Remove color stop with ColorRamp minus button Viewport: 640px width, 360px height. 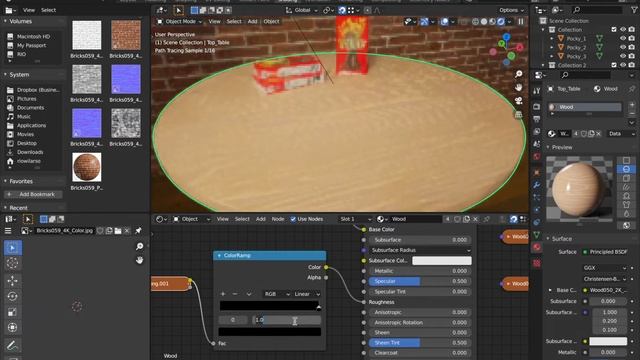click(x=235, y=294)
